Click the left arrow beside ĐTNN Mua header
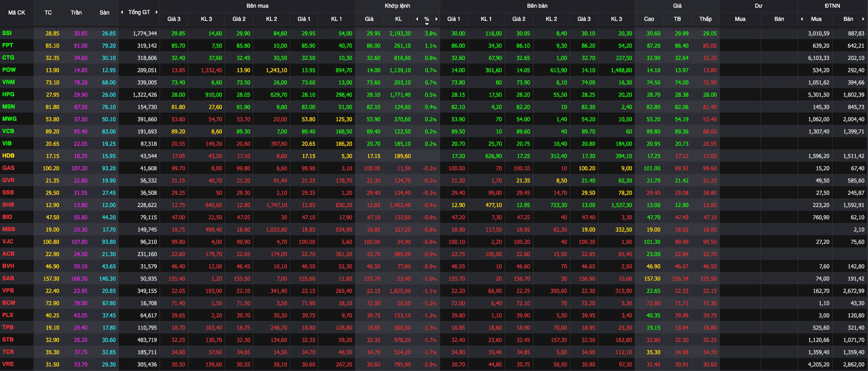Viewport: 868px width, 371px height. (x=802, y=19)
